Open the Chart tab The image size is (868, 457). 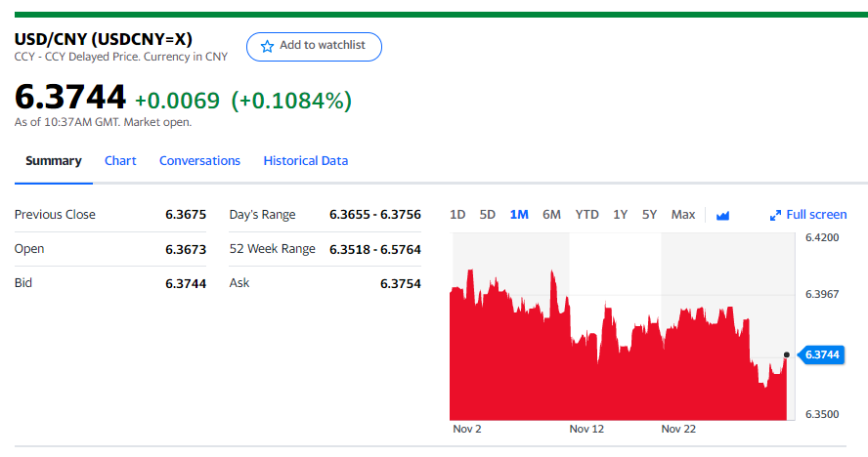point(120,161)
